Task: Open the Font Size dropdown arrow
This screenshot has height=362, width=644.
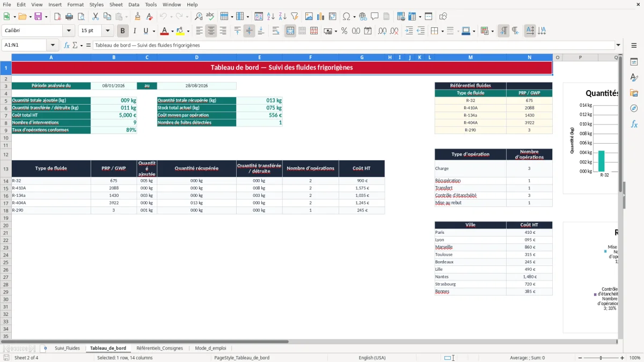Action: [108, 31]
